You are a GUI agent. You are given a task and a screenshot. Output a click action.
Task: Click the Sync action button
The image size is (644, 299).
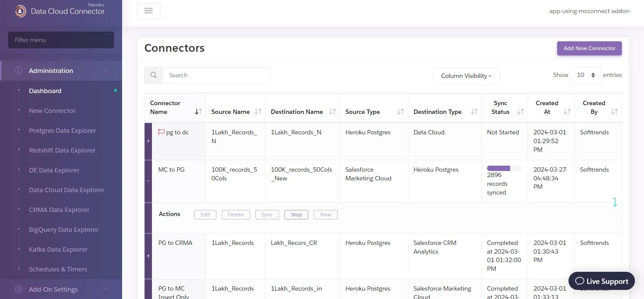click(267, 215)
